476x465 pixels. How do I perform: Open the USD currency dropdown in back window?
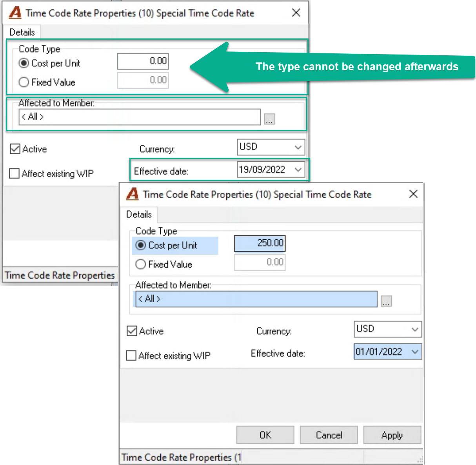pyautogui.click(x=298, y=147)
